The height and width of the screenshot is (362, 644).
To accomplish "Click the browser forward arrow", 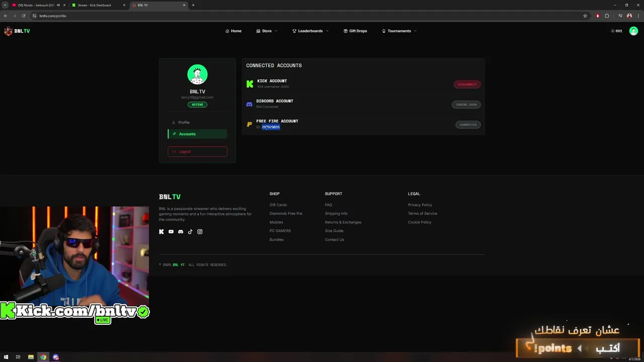I will coord(14,16).
